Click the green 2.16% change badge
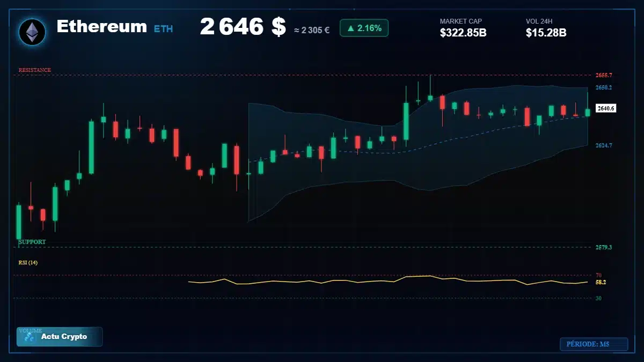This screenshot has height=362, width=644. (x=364, y=28)
